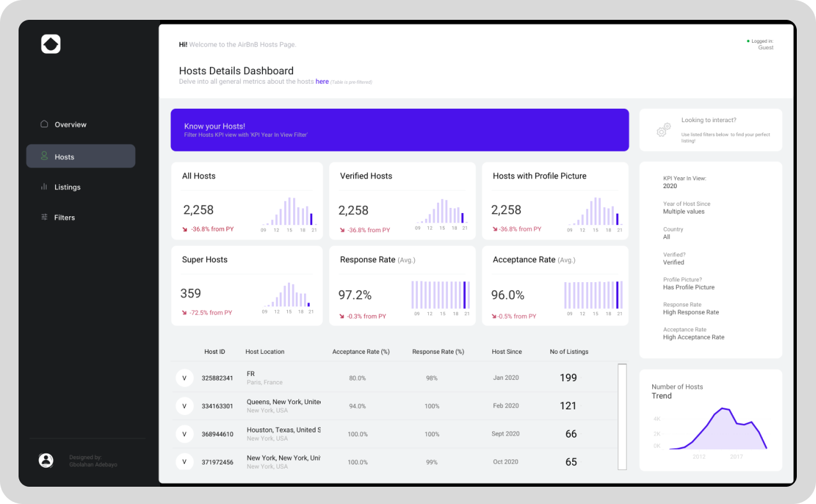The image size is (816, 504).
Task: Click host ID 334163301
Action: pyautogui.click(x=218, y=406)
